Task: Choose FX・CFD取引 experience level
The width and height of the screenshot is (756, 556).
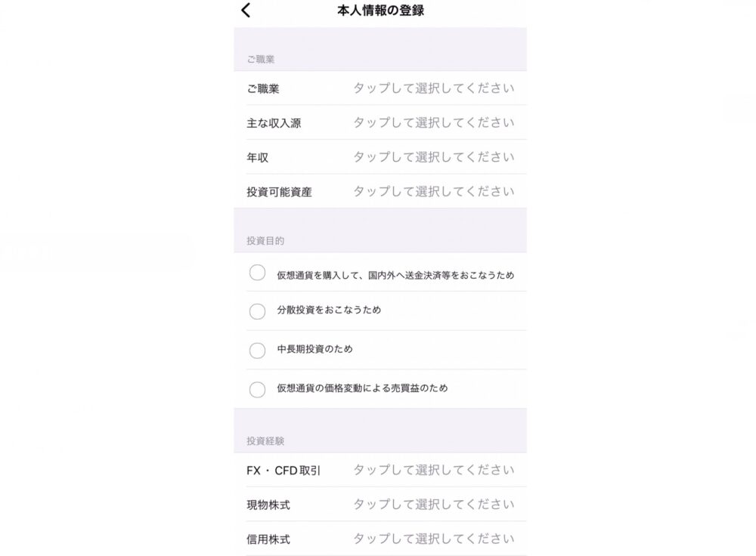Action: 380,470
